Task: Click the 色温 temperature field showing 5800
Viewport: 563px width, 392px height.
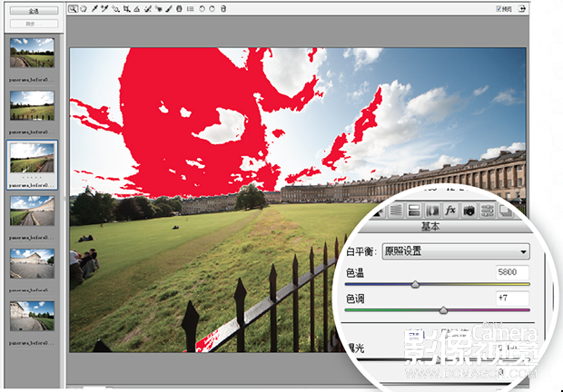Action: (512, 272)
